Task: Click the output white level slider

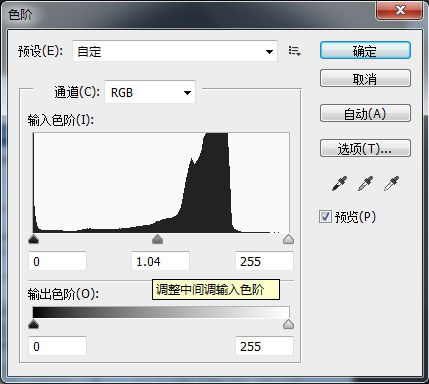Action: click(288, 324)
